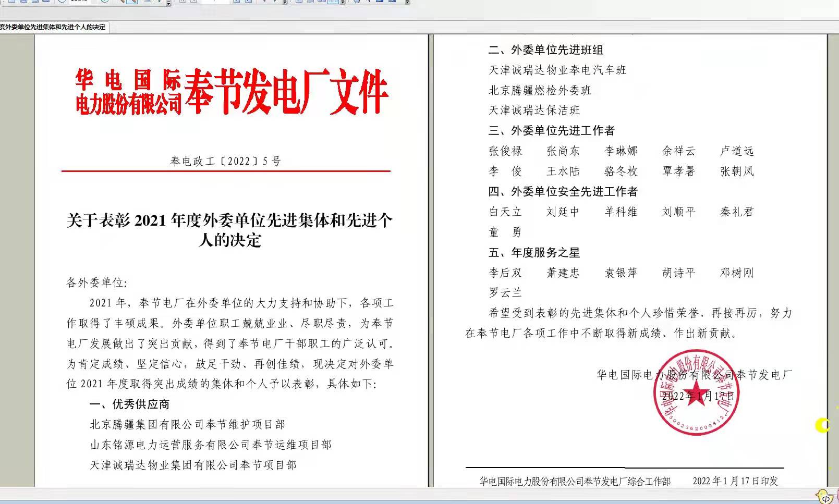
Task: Click the heading 三、外委单位先进工作者
Action: click(x=552, y=130)
